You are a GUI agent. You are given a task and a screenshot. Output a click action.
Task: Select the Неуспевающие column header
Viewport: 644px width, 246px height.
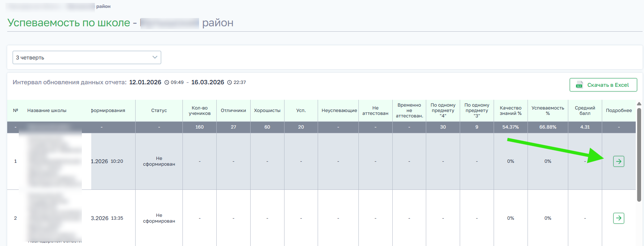(339, 111)
